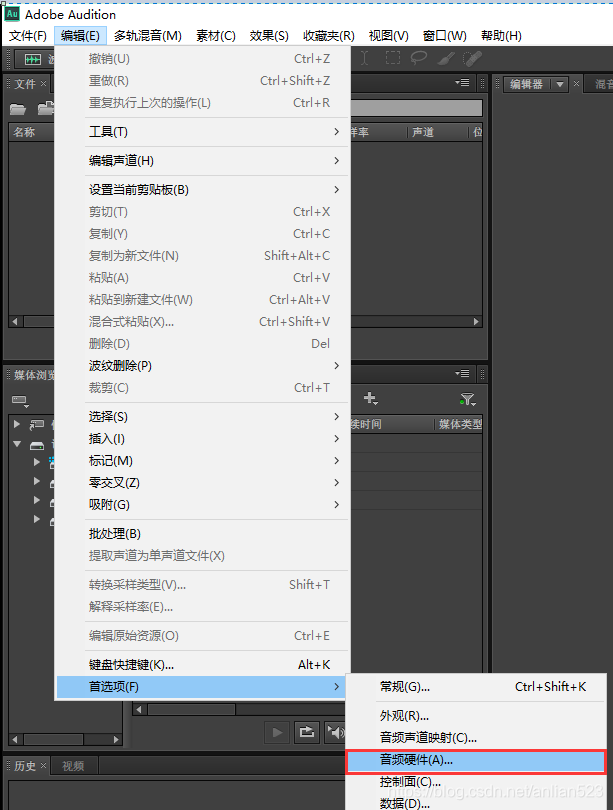Open 常规(G)... preferences
The height and width of the screenshot is (810, 613).
(476, 687)
